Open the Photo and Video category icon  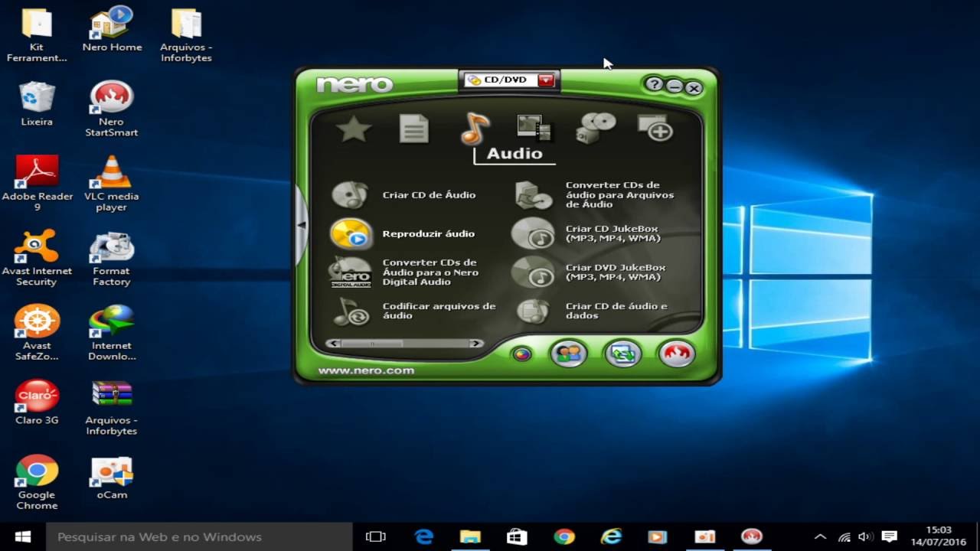pos(534,129)
